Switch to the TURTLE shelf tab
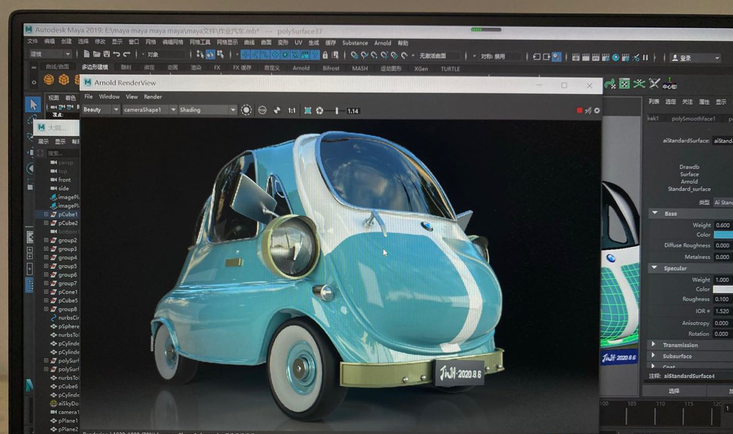Viewport: 733px width, 434px height. tap(450, 69)
